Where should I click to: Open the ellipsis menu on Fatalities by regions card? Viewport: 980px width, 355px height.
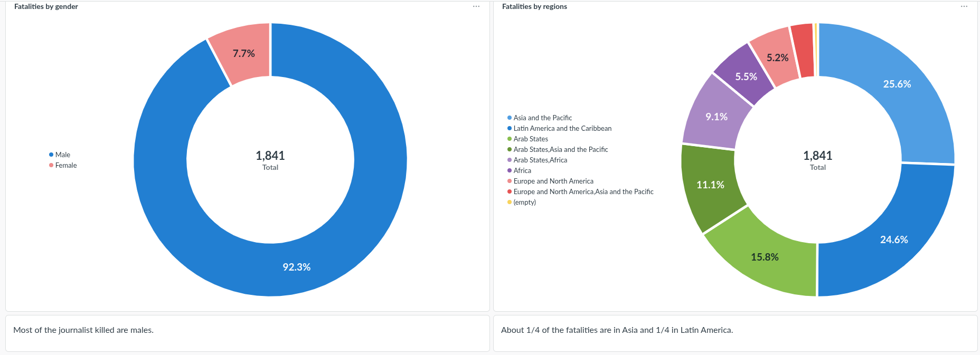click(964, 6)
